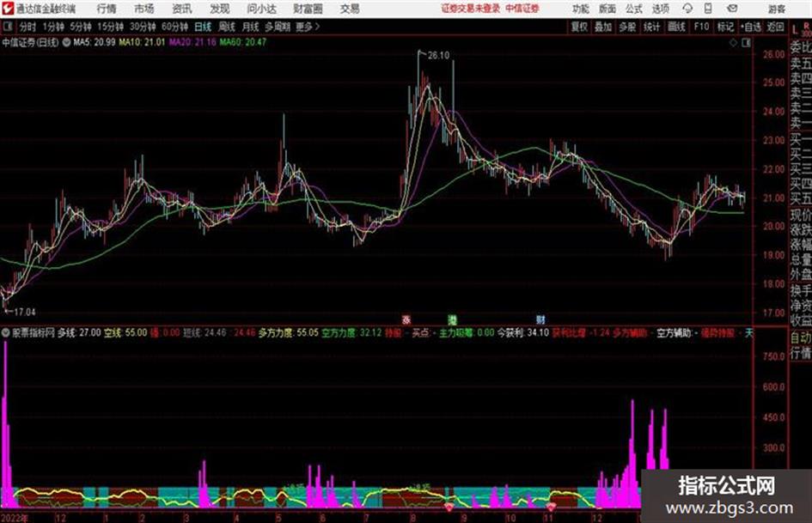Click the MA60: 20.47 moving average label
The image size is (812, 523).
[x=243, y=42]
